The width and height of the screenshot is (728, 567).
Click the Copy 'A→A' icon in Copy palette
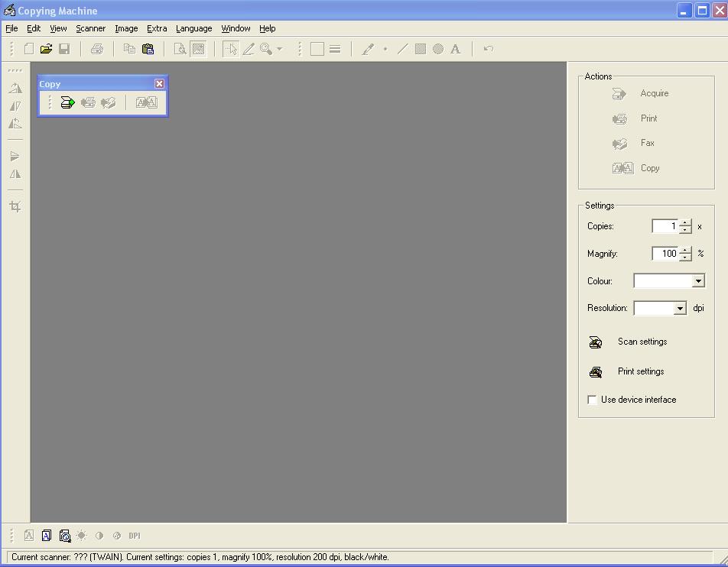coord(147,102)
